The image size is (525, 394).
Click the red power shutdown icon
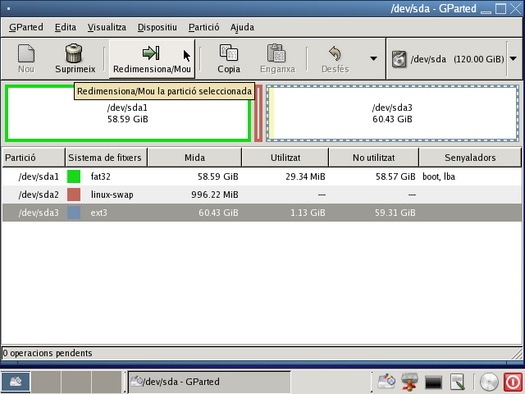(513, 382)
